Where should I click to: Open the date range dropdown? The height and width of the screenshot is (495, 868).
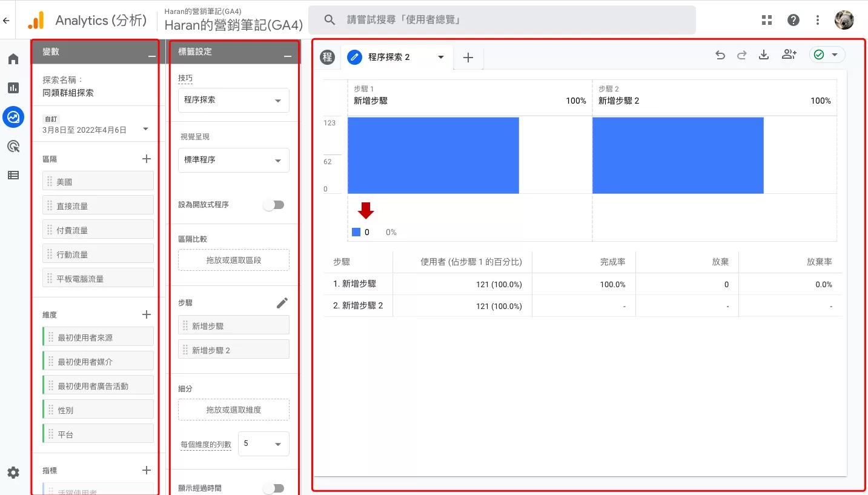coord(145,129)
